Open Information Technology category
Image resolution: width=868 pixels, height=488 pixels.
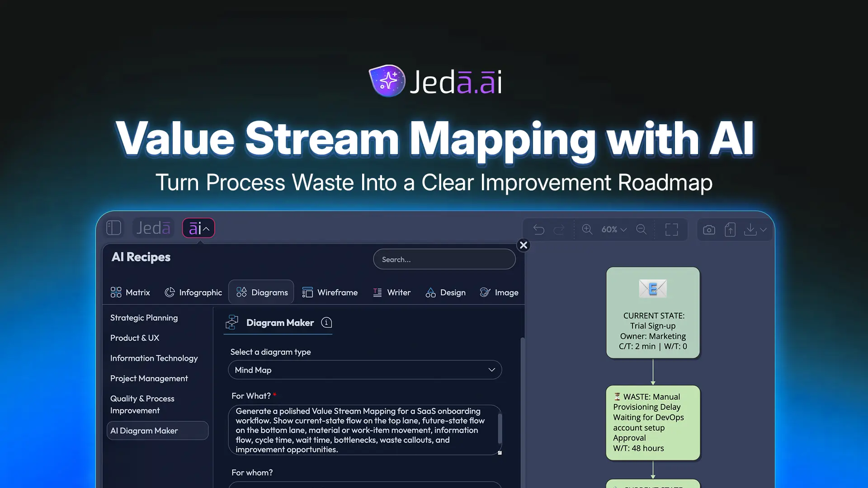point(154,358)
